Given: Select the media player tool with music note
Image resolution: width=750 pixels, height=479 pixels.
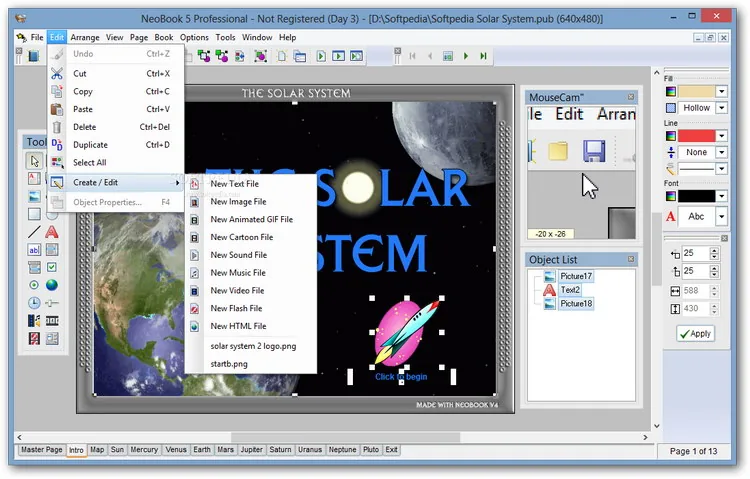Looking at the screenshot, I should (x=34, y=321).
